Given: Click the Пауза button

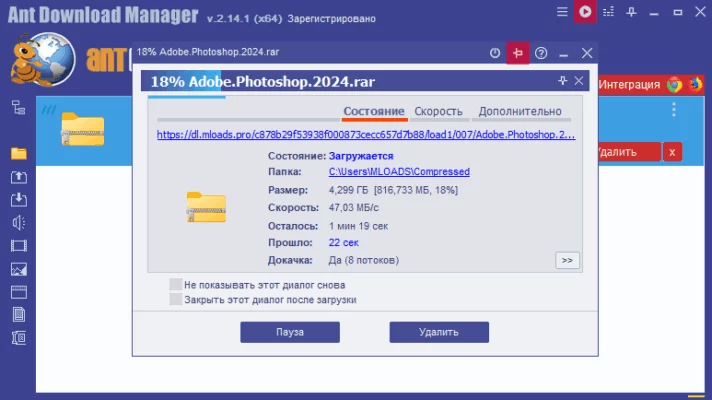Looking at the screenshot, I should tap(290, 332).
